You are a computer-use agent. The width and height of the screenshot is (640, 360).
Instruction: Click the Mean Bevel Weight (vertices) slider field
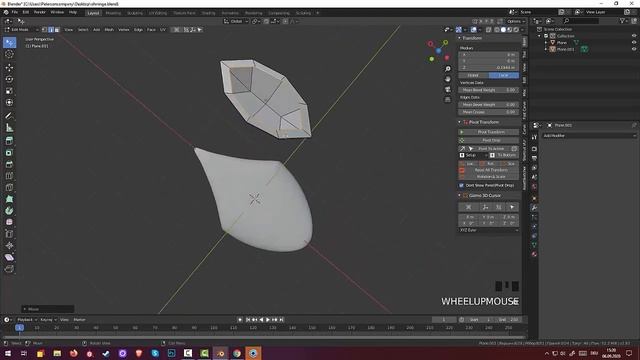click(489, 90)
